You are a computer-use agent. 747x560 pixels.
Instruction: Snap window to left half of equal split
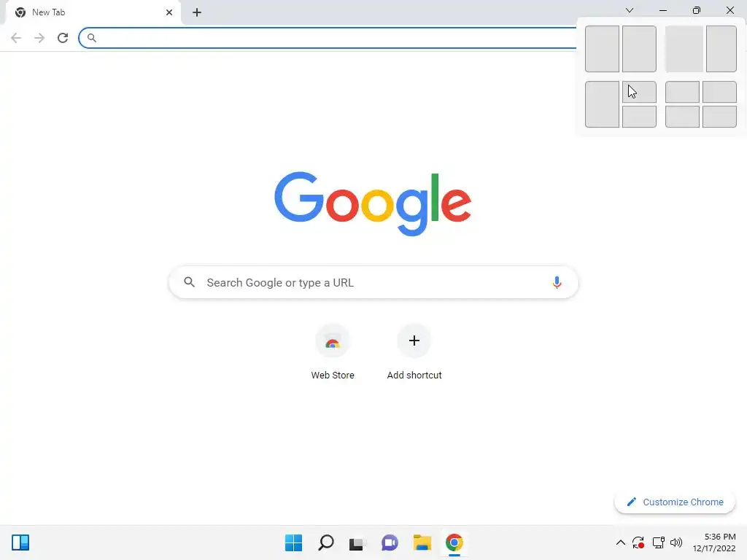tap(602, 49)
